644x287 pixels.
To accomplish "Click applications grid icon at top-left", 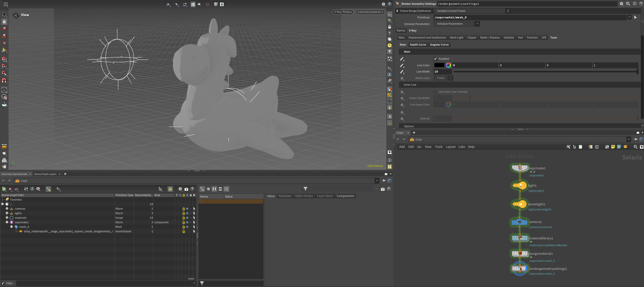I will [6, 4].
